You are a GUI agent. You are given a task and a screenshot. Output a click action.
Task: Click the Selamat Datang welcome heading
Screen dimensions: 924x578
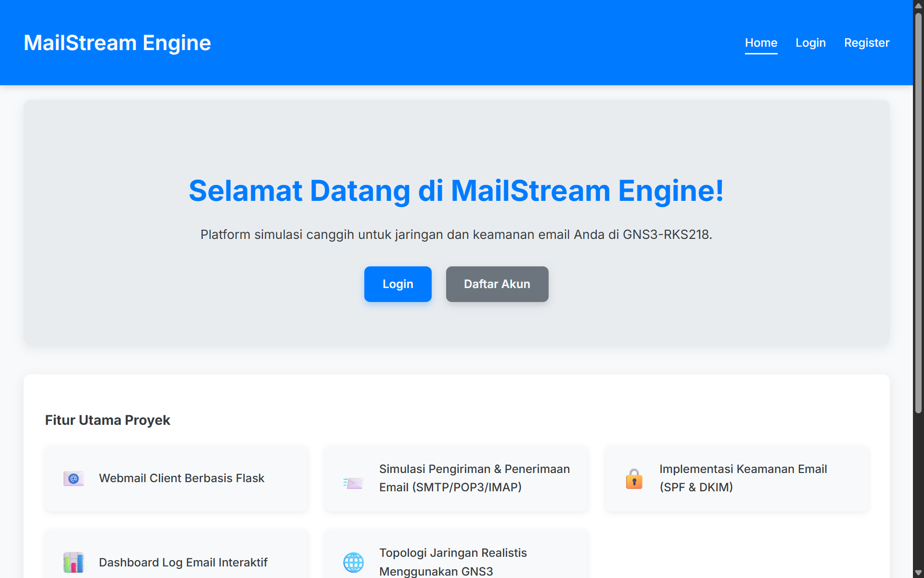(456, 191)
